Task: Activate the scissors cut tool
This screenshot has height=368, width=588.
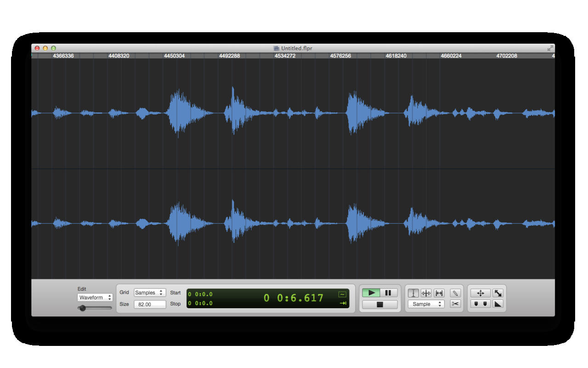Action: coord(455,304)
